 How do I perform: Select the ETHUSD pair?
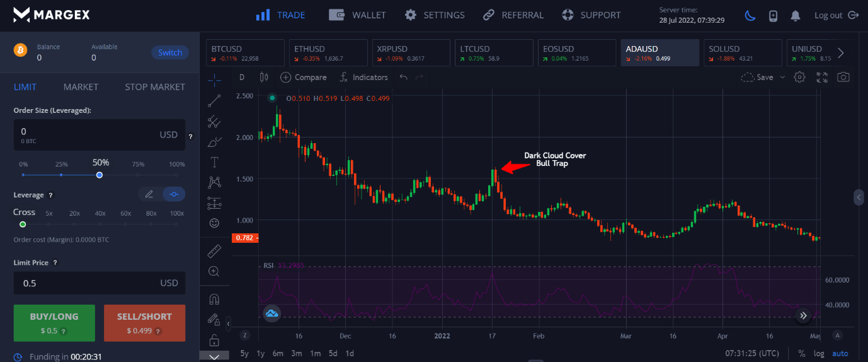click(328, 52)
